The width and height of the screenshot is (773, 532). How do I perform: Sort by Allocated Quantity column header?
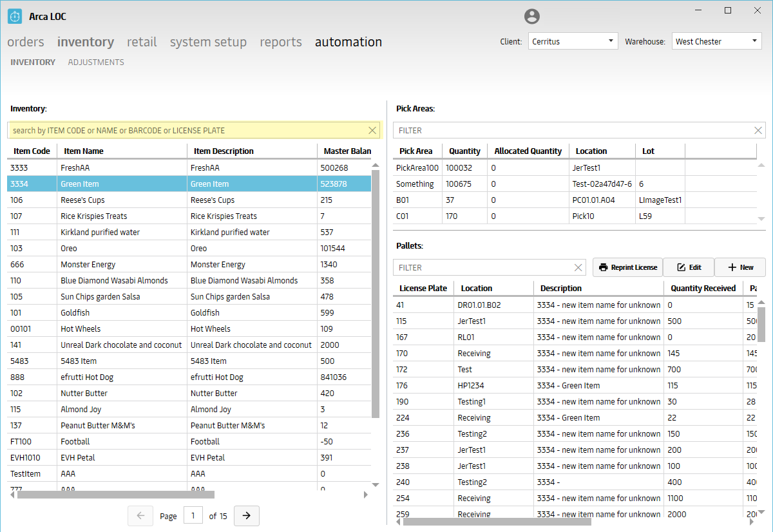point(528,151)
